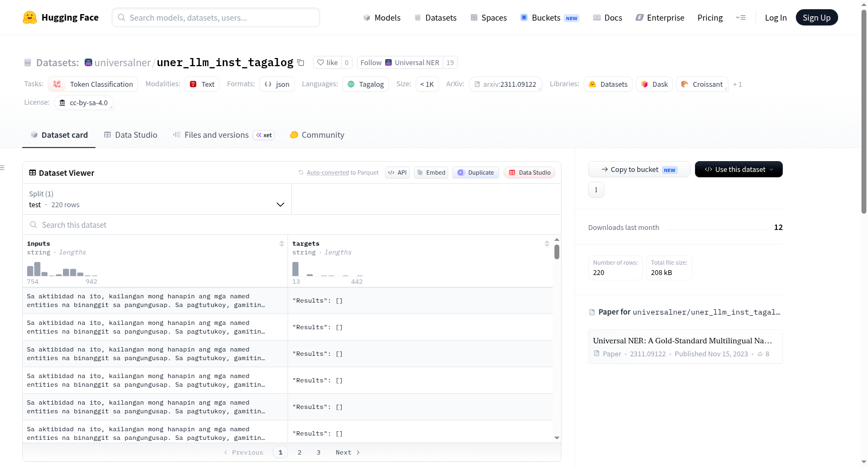This screenshot has height=467, width=868.
Task: Open the Buckets menu
Action: pyautogui.click(x=549, y=17)
